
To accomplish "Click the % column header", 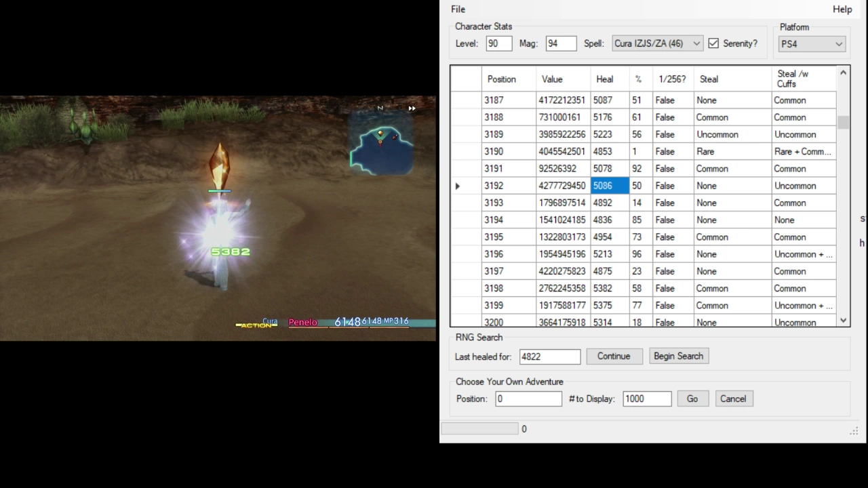I will (641, 79).
